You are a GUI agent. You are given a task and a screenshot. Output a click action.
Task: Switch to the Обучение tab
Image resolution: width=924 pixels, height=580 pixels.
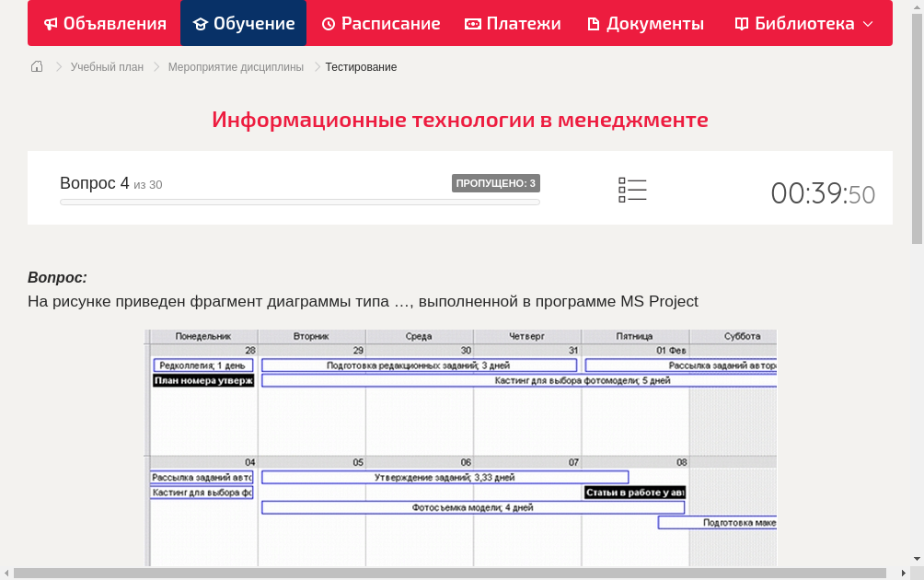(244, 23)
